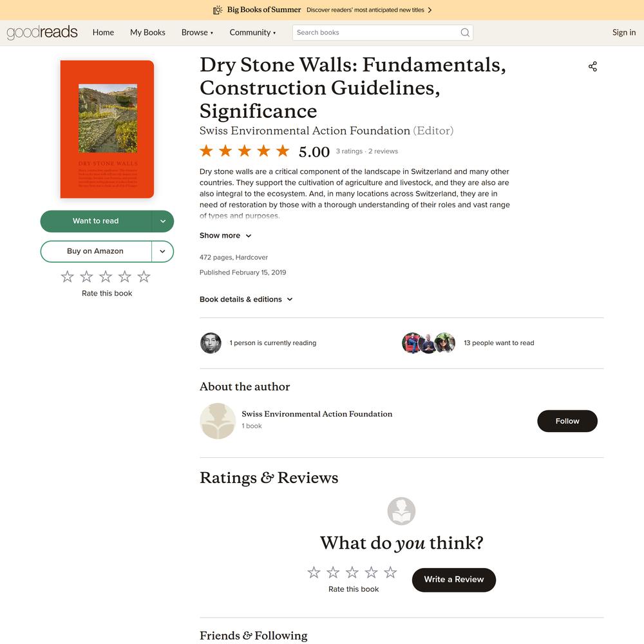Open the Want to read shelf dropdown arrow
This screenshot has width=644, height=644.
coord(163,222)
